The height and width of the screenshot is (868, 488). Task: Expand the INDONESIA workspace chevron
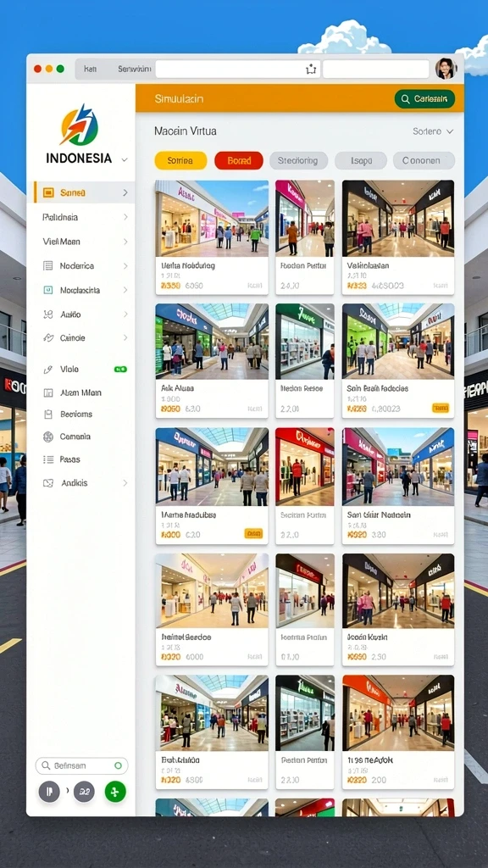point(125,159)
